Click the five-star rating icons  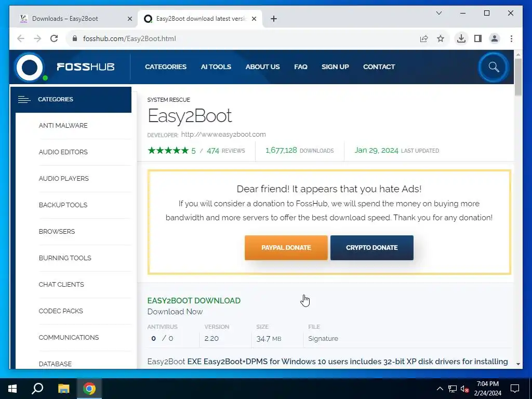pyautogui.click(x=168, y=150)
